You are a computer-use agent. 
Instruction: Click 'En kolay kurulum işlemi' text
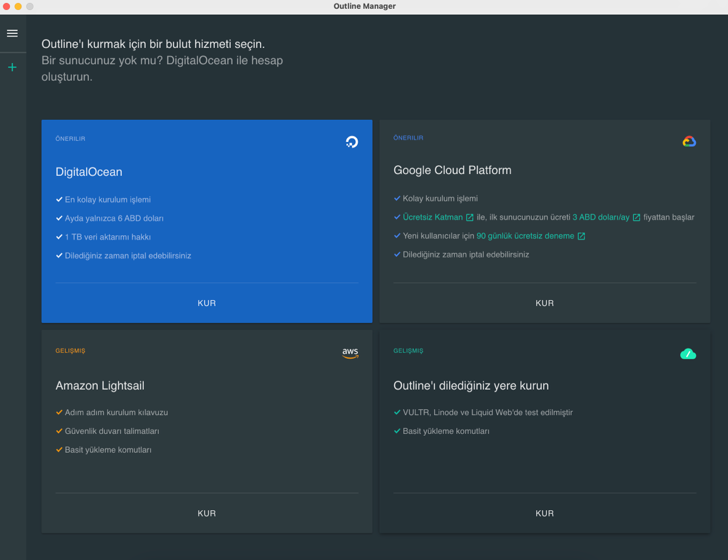[108, 199]
